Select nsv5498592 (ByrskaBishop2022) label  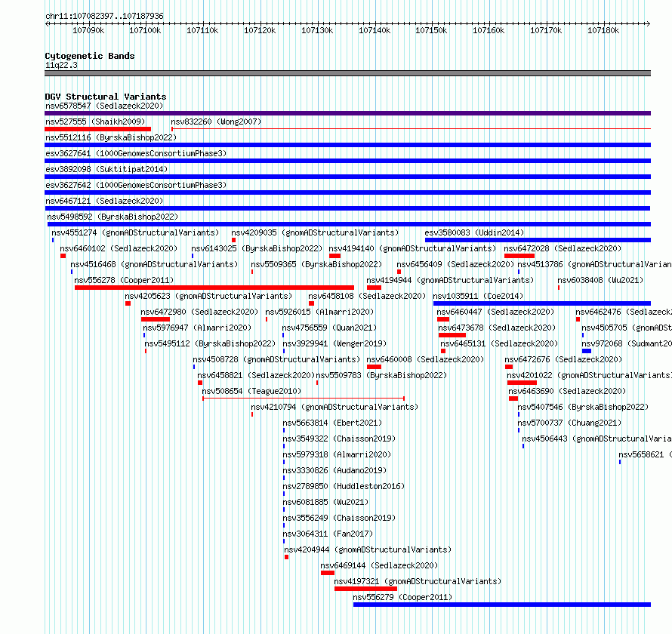point(113,217)
